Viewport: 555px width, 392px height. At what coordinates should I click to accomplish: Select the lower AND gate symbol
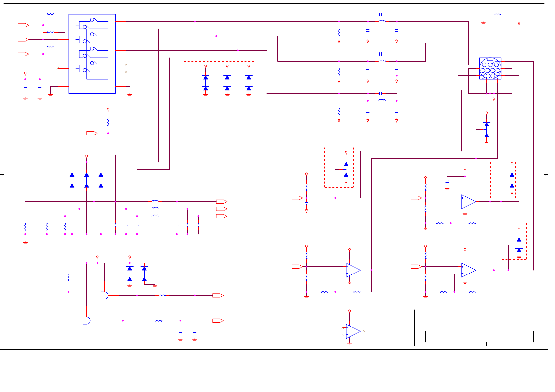(x=86, y=320)
